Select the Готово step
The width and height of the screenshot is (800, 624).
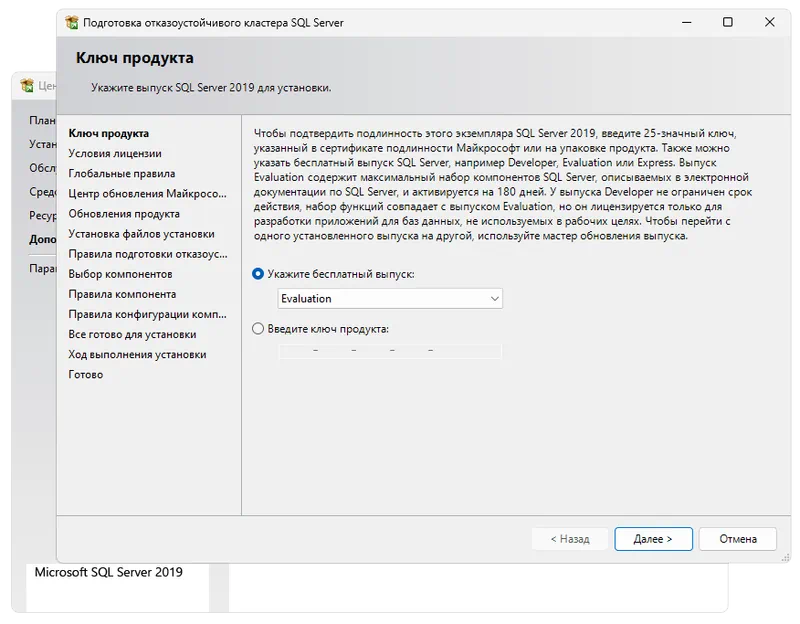coord(86,374)
